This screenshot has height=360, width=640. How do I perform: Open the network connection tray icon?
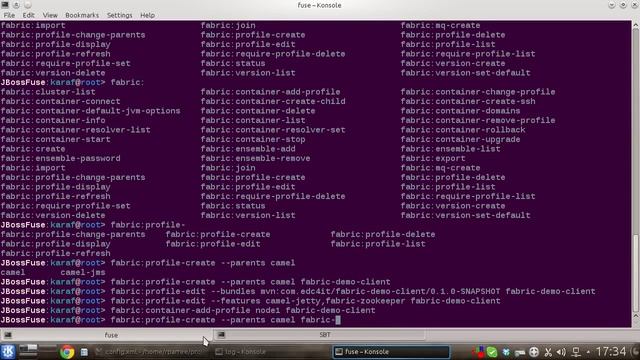tap(576, 352)
